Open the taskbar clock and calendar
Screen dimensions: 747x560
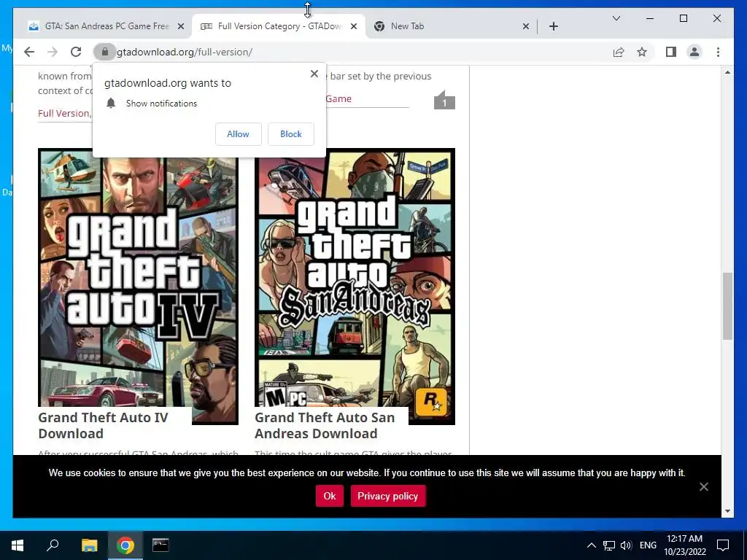684,545
